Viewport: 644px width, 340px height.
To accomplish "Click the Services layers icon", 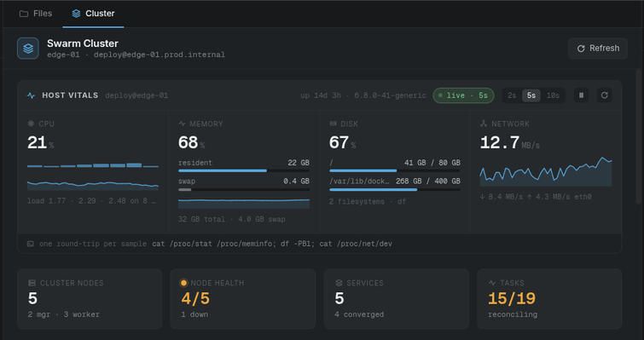I will point(339,283).
